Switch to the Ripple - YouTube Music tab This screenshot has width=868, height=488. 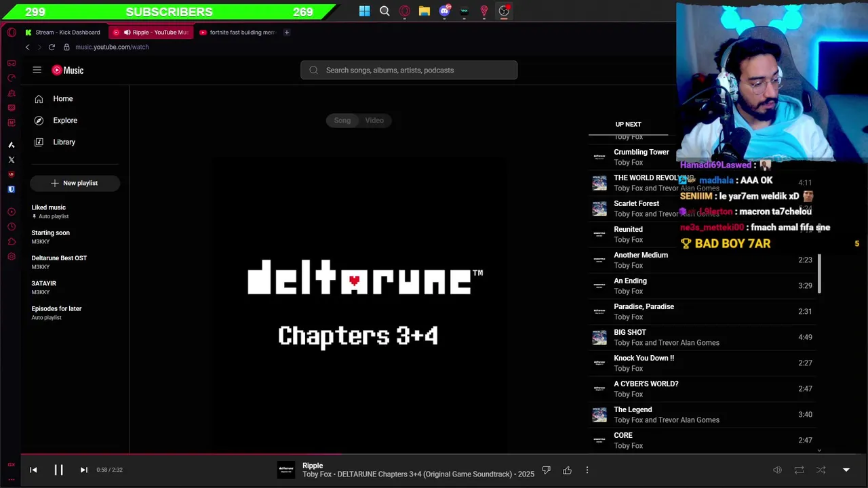[x=153, y=33]
